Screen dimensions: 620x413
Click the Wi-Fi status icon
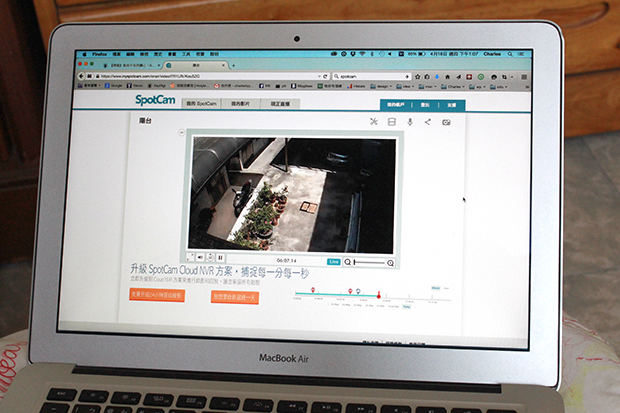[362, 54]
